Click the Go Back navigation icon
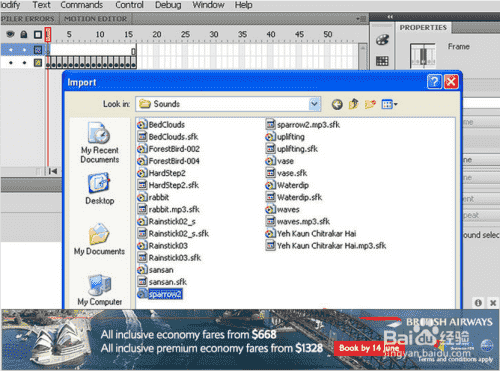 [337, 105]
